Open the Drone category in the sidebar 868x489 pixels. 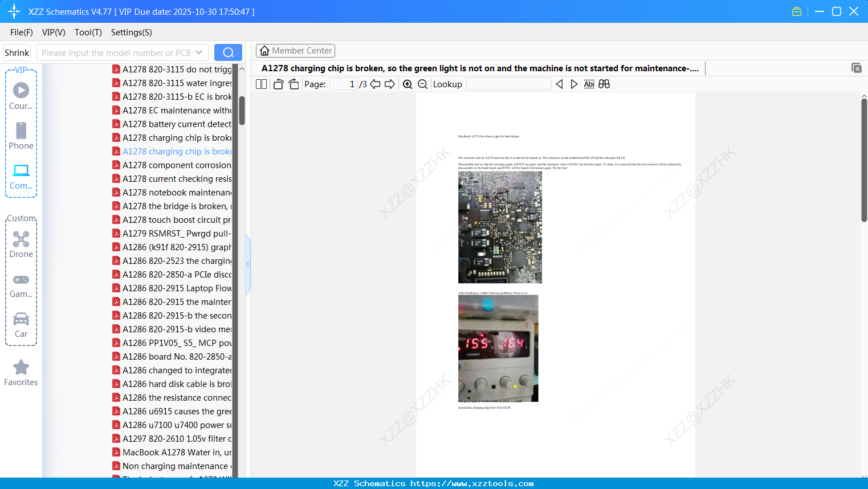pos(21,245)
